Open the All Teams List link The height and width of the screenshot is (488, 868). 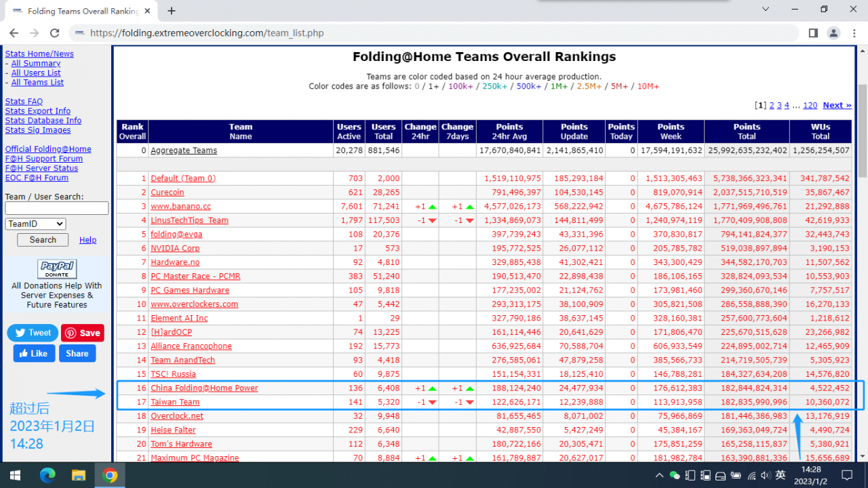[x=37, y=83]
